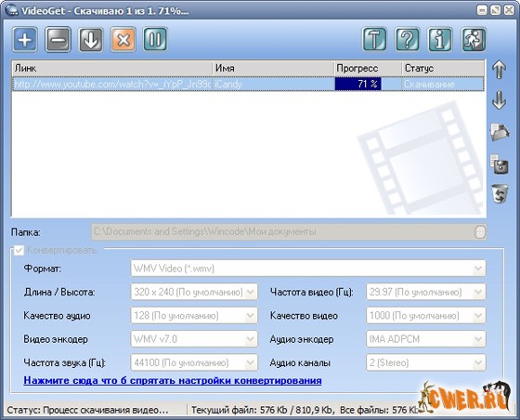Sort by the Линк column header
The image size is (520, 420).
point(112,69)
